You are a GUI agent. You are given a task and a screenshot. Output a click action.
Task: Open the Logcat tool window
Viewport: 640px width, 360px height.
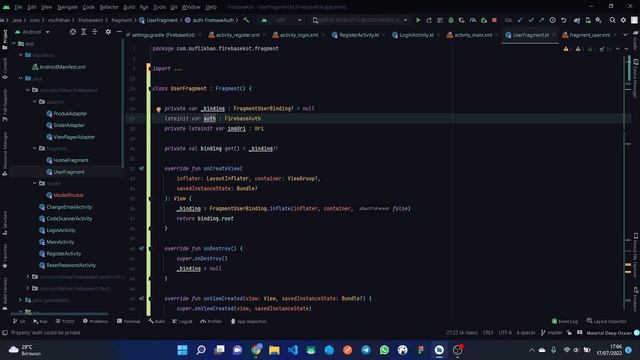tap(182, 322)
